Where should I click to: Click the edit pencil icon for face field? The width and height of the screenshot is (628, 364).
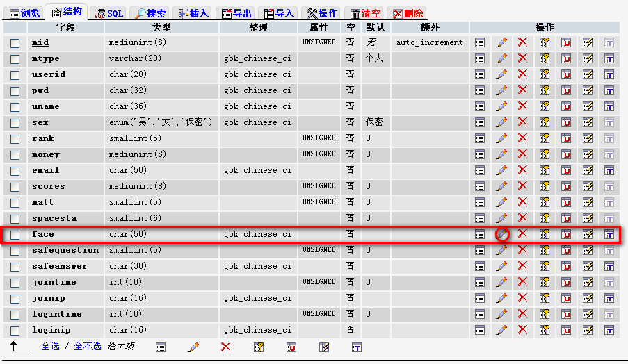pos(501,234)
